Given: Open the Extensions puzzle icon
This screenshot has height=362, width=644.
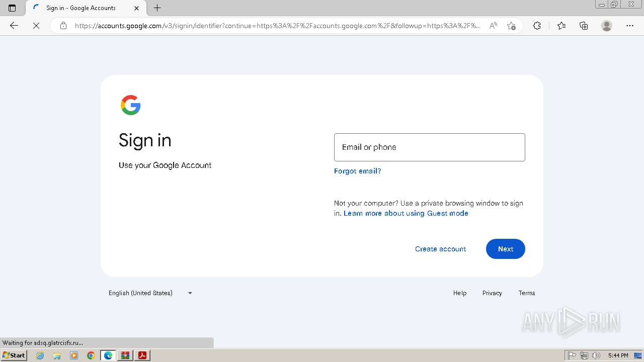Looking at the screenshot, I should tap(537, 26).
